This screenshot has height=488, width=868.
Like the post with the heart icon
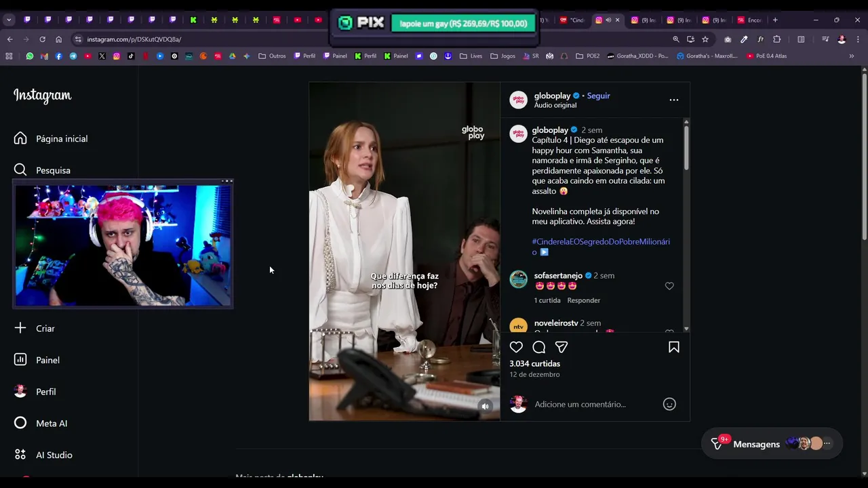pos(516,347)
